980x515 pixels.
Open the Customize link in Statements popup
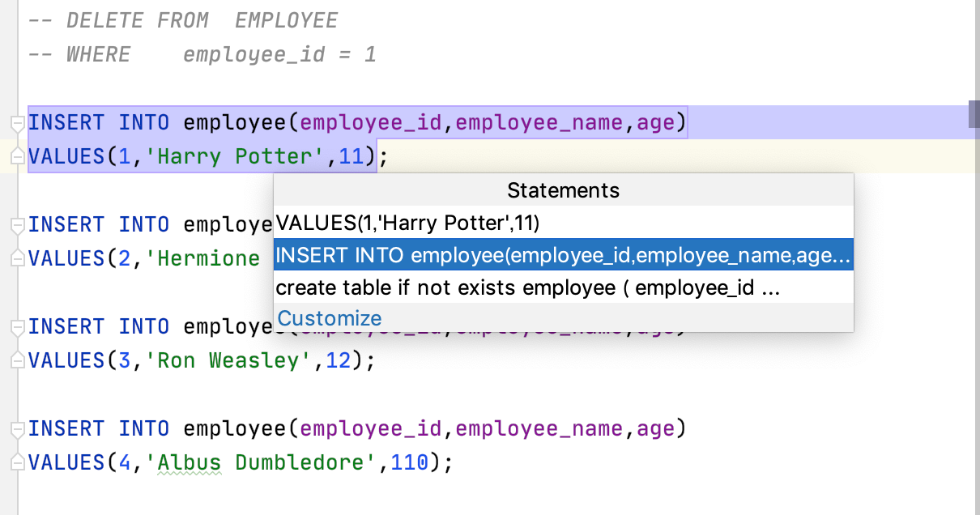coord(329,318)
